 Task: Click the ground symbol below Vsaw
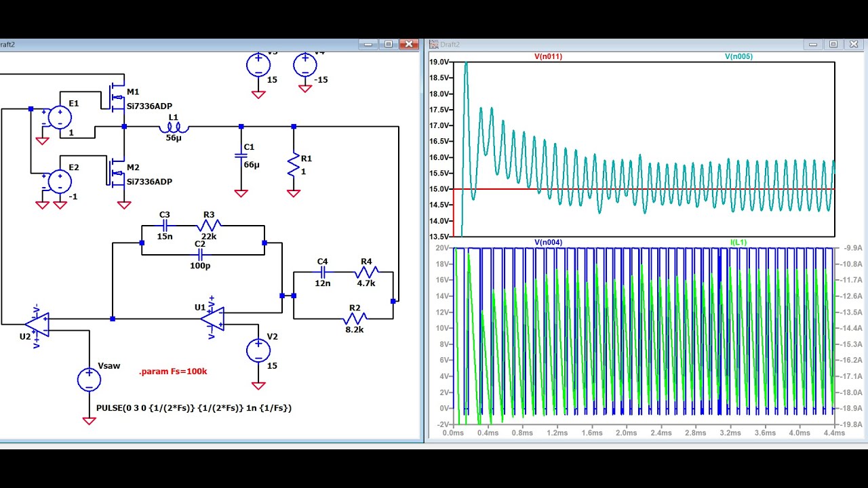89,421
